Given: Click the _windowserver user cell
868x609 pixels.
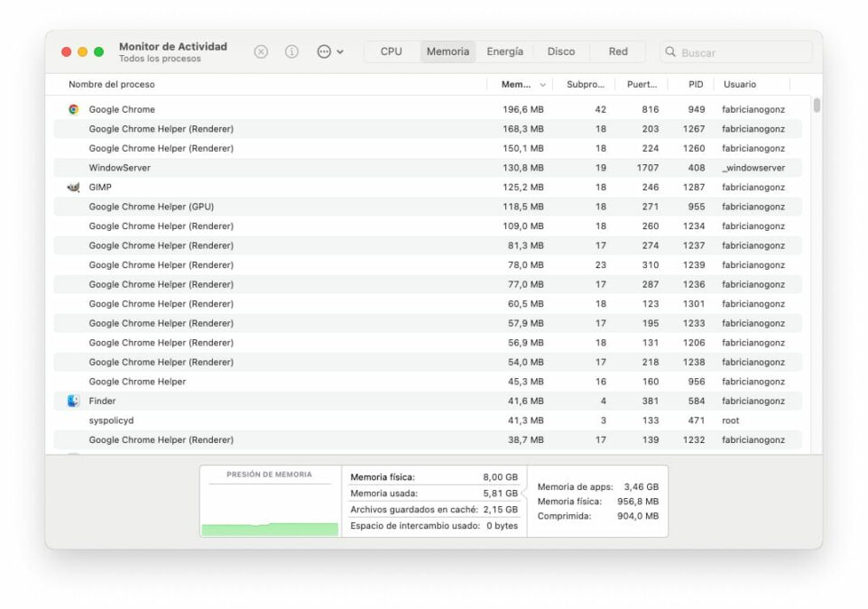Looking at the screenshot, I should pyautogui.click(x=753, y=168).
